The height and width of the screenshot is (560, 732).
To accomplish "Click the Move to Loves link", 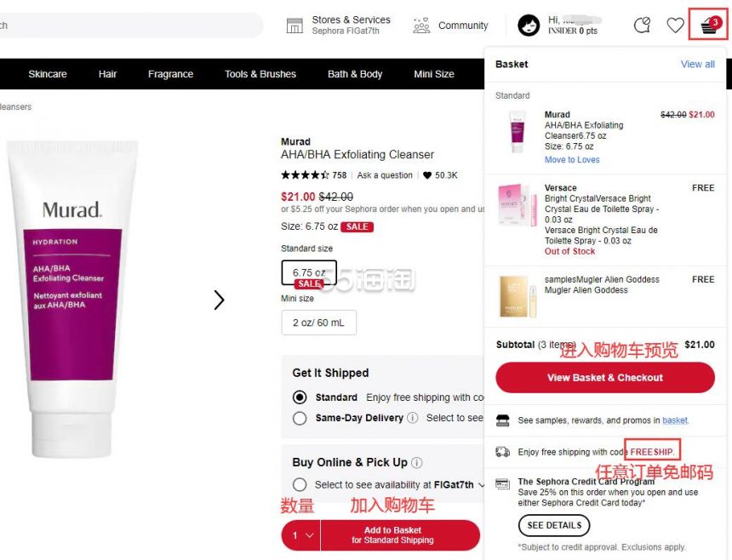I will 572,160.
